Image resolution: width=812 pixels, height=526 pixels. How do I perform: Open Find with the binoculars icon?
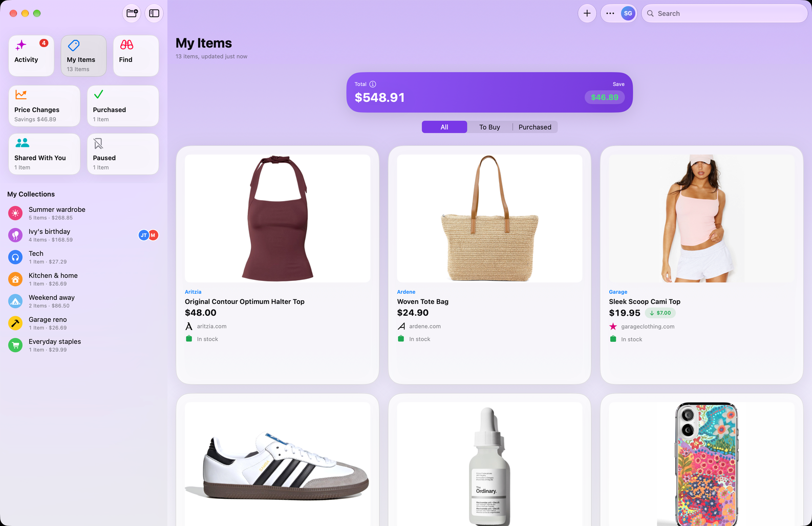pyautogui.click(x=136, y=56)
